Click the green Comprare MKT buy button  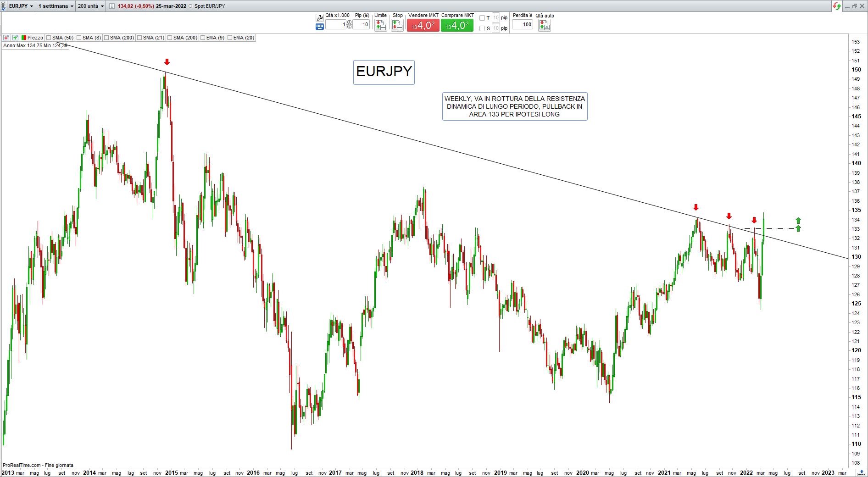pos(457,26)
